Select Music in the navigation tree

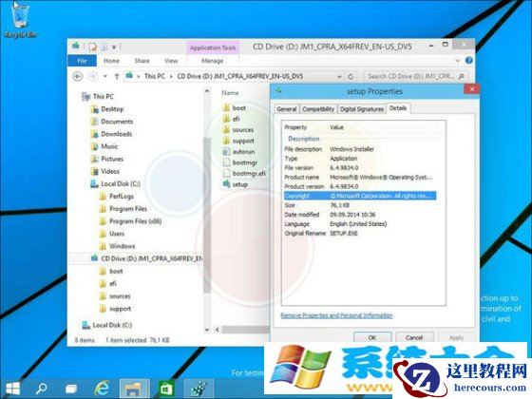tap(109, 146)
